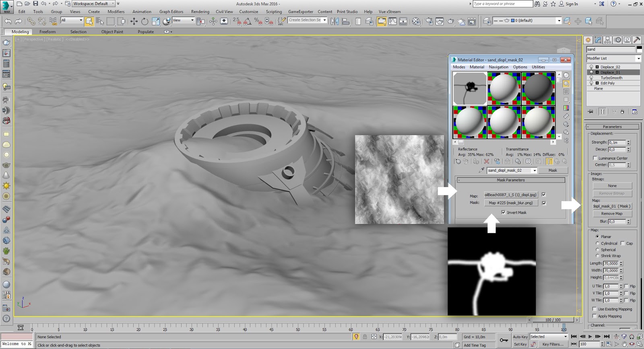Open the Rendering menu
644x349 pixels.
coord(200,12)
